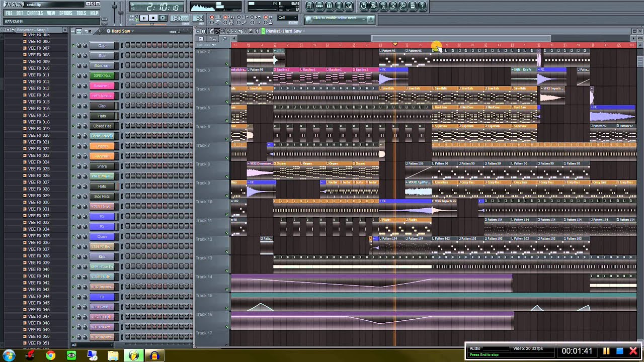
Task: Click the one-click recording microphone icon
Action: (x=403, y=6)
